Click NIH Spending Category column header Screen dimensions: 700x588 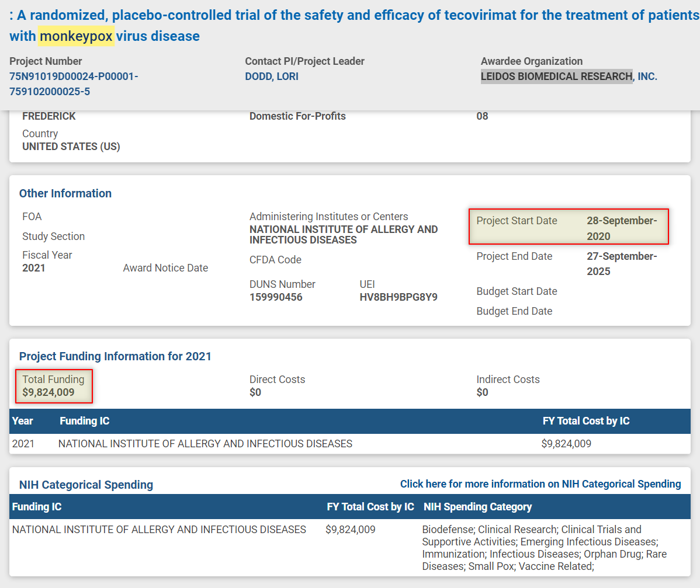click(477, 507)
